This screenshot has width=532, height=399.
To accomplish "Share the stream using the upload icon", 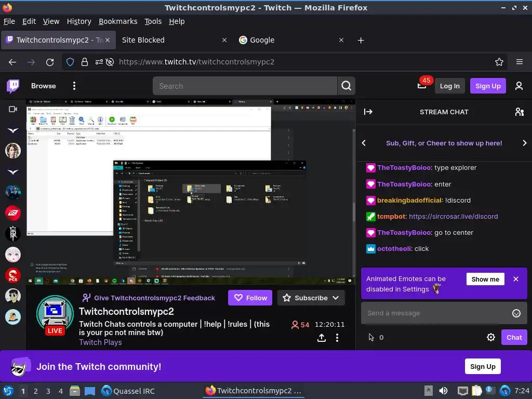I will point(322,338).
